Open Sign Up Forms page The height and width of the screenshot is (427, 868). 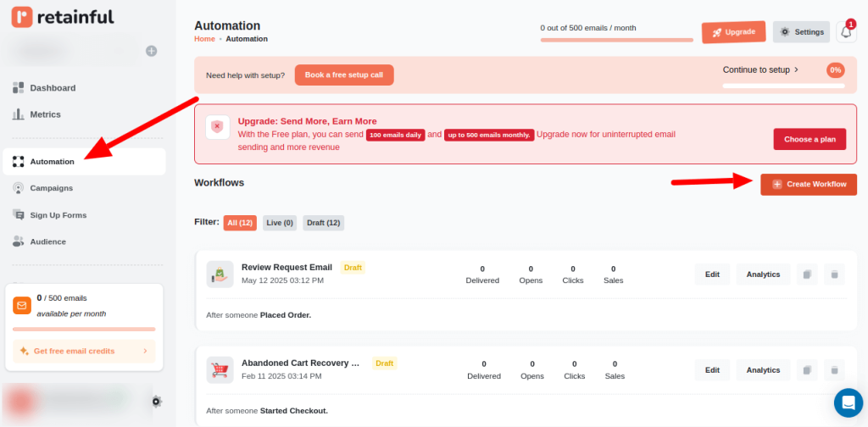58,215
